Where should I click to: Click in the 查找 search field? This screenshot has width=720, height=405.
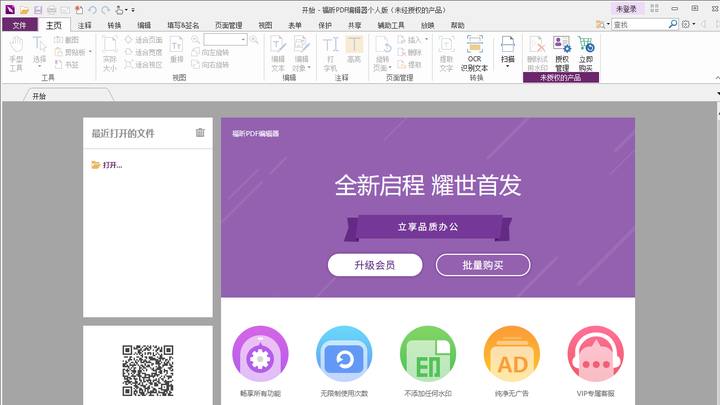[639, 24]
